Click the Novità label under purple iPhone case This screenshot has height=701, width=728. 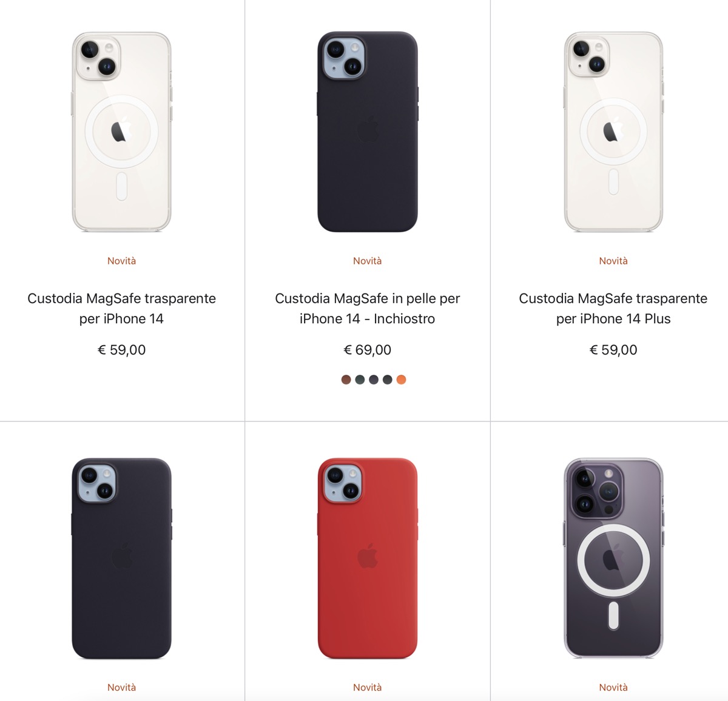613,687
